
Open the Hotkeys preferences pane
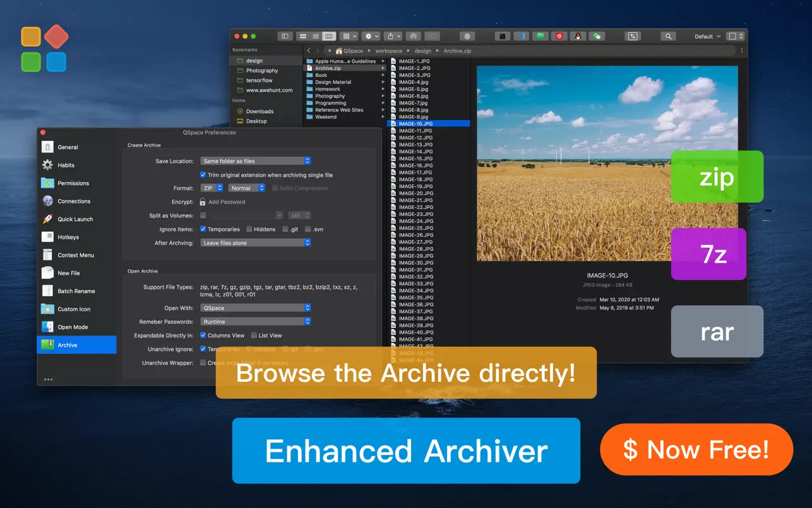(x=76, y=237)
